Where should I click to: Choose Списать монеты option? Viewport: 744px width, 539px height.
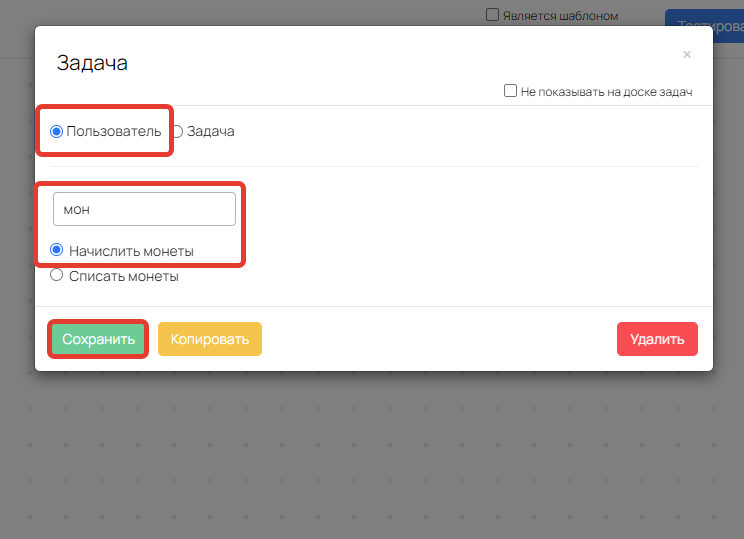(x=56, y=275)
